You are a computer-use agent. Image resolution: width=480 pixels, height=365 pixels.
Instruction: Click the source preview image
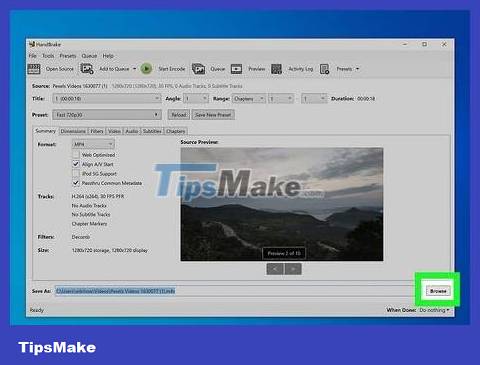pos(282,204)
